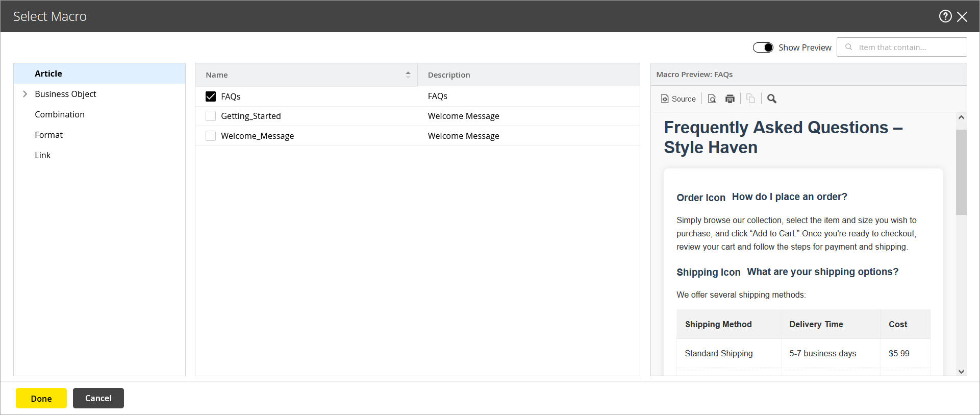The width and height of the screenshot is (980, 415).
Task: Click the Source button in preview toolbar
Action: click(x=678, y=99)
